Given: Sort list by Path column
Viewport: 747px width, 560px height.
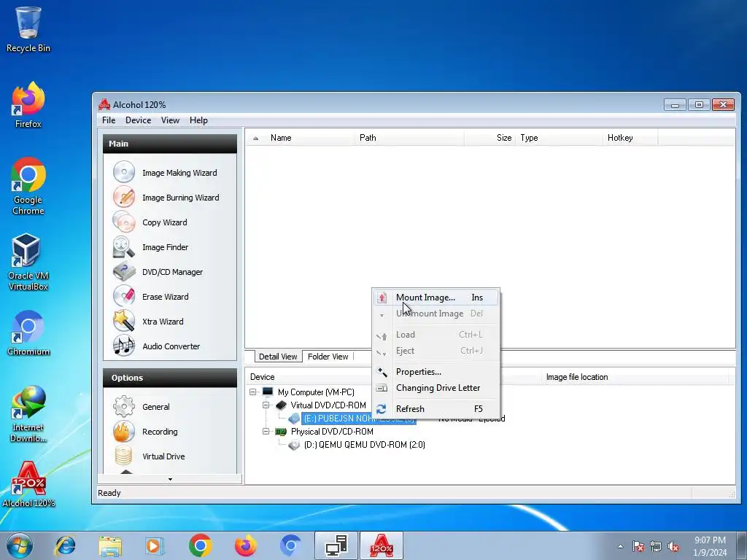Looking at the screenshot, I should point(409,138).
